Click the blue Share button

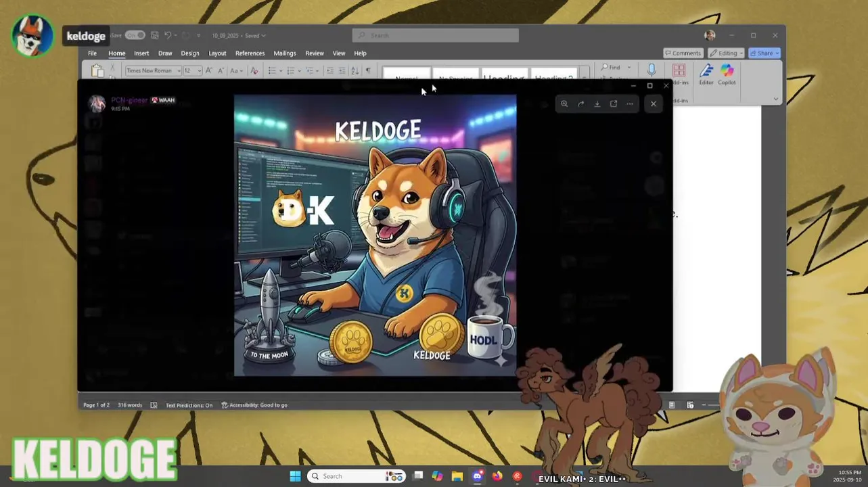coord(764,53)
